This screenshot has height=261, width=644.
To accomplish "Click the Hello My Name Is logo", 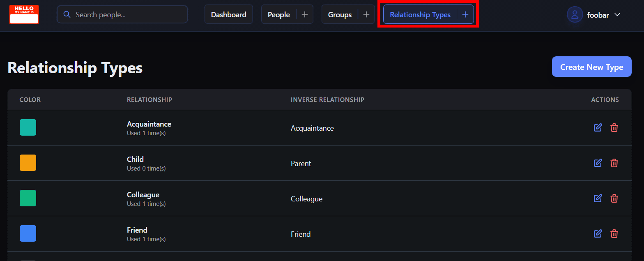I will (x=24, y=15).
